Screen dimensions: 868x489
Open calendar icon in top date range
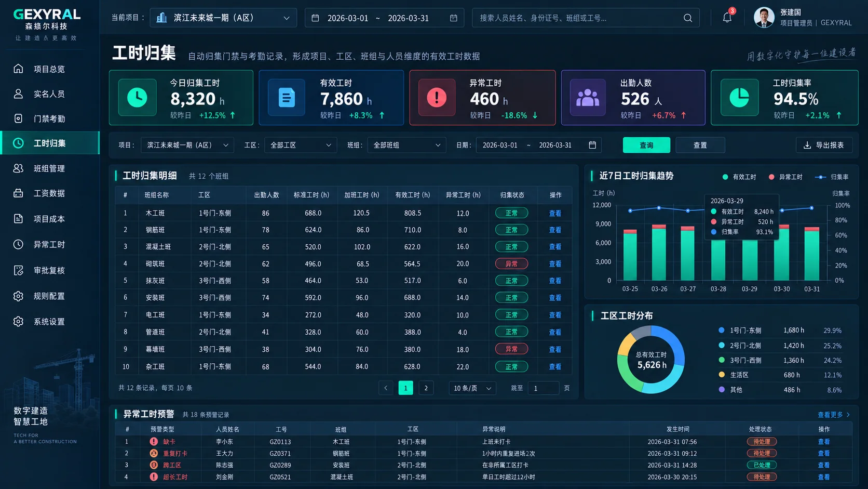point(454,18)
